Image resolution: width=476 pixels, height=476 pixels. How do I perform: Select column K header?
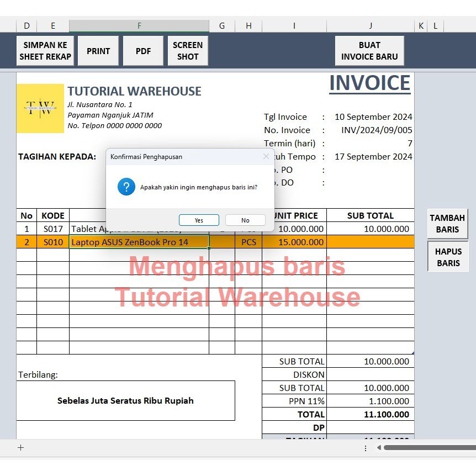(421, 26)
